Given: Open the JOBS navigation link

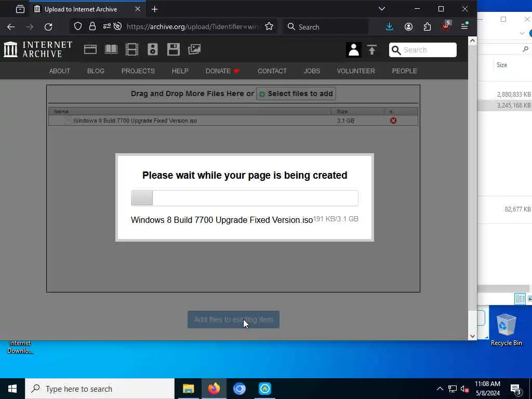Looking at the screenshot, I should (312, 71).
